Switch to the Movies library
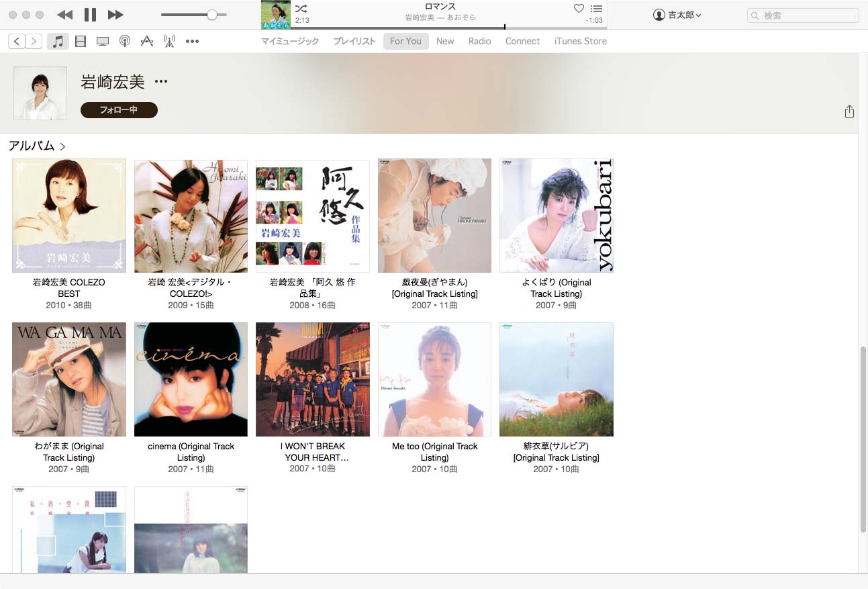Image resolution: width=868 pixels, height=589 pixels. coord(81,42)
